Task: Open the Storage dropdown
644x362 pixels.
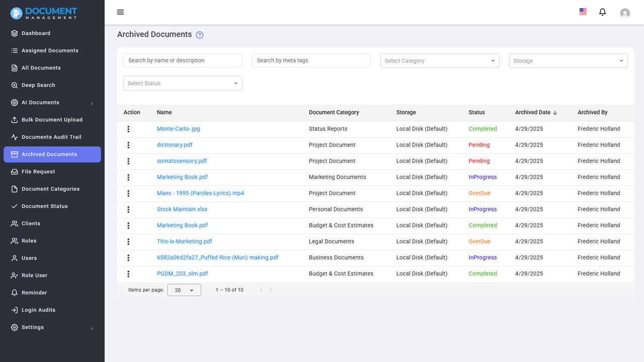Action: coord(568,61)
